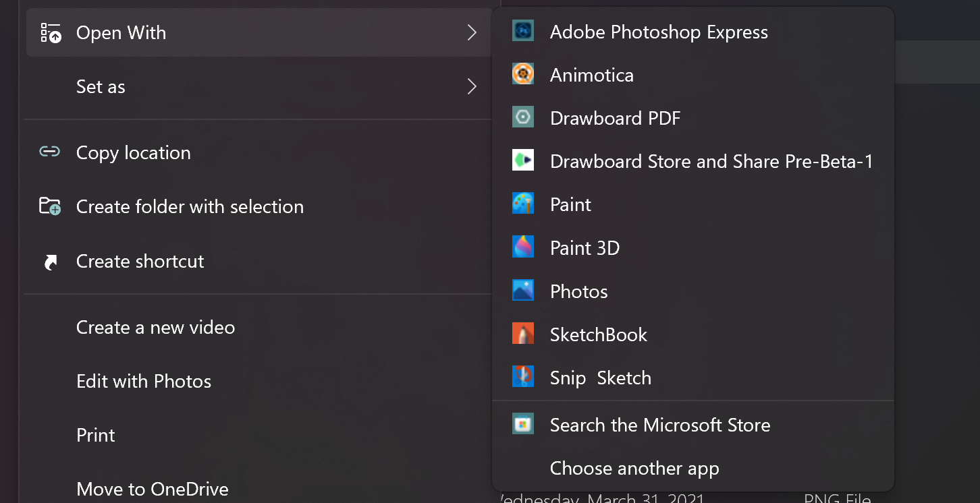Open with Snip Sketch
Viewport: 980px width, 503px height.
pos(693,378)
